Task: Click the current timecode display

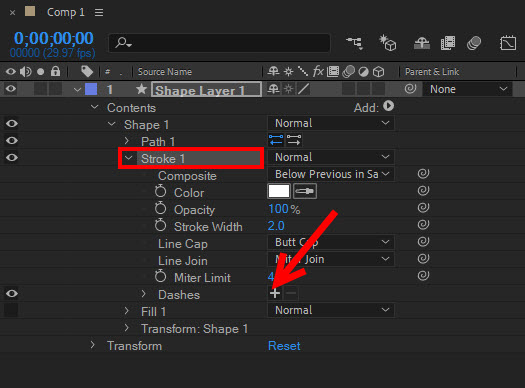Action: (54, 38)
